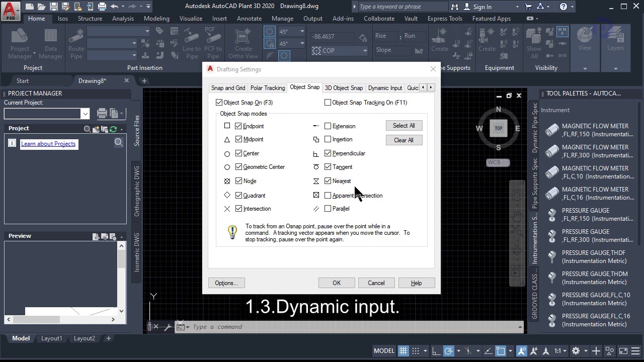Switch to the Snap and Grid tab
The height and width of the screenshot is (362, 644).
[x=228, y=88]
